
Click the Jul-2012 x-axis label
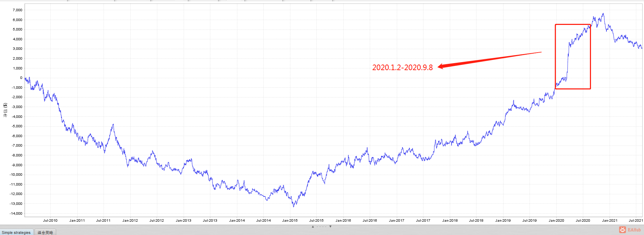[x=157, y=221]
